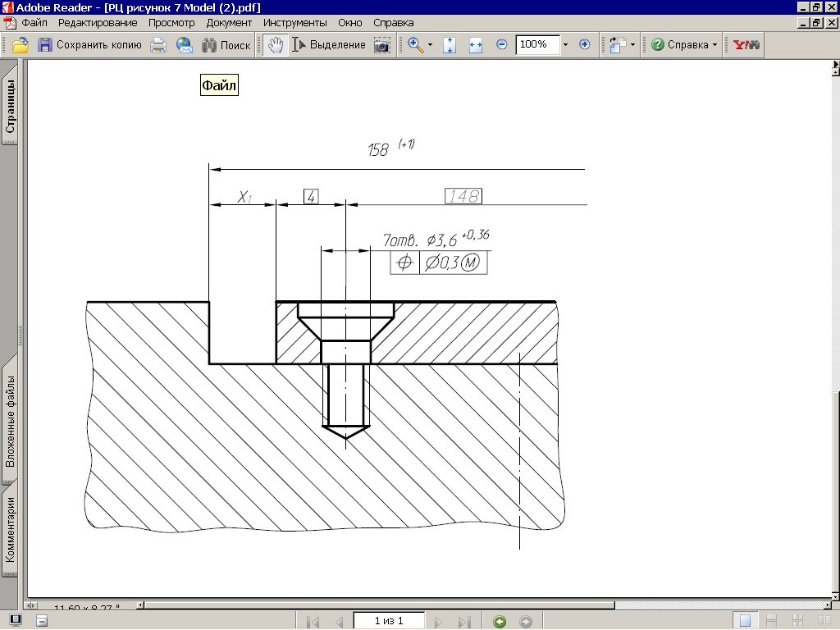Expand the Справка help dropdown
The width and height of the screenshot is (840, 630).
pos(714,45)
